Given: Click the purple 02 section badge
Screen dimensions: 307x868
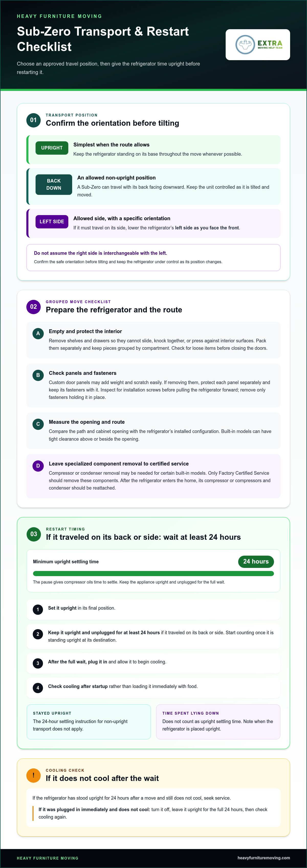Looking at the screenshot, I should click(33, 307).
